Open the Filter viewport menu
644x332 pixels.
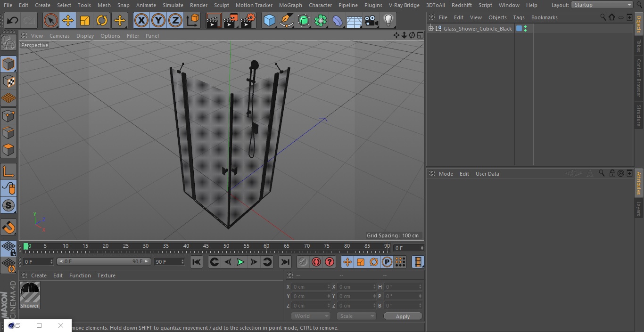click(x=133, y=36)
